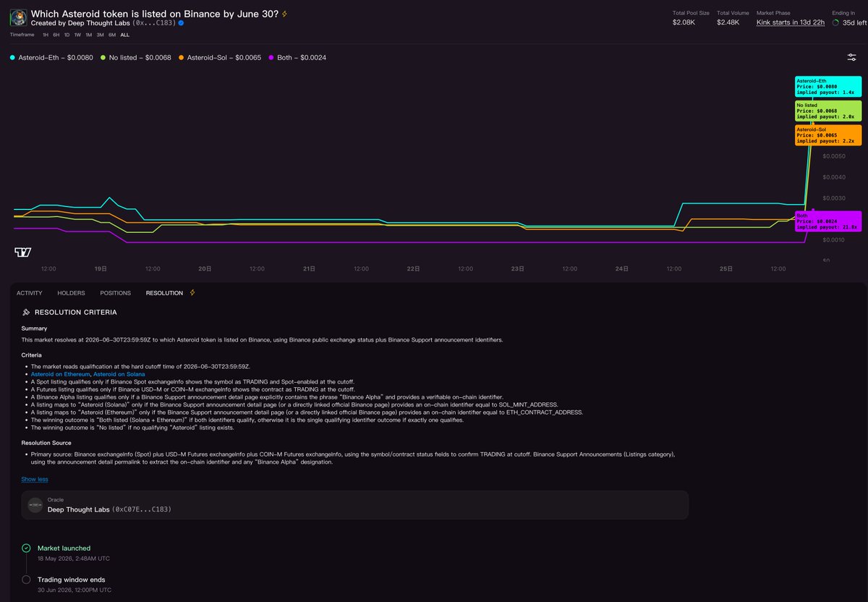
Task: Select the 3M timeframe
Action: point(100,35)
